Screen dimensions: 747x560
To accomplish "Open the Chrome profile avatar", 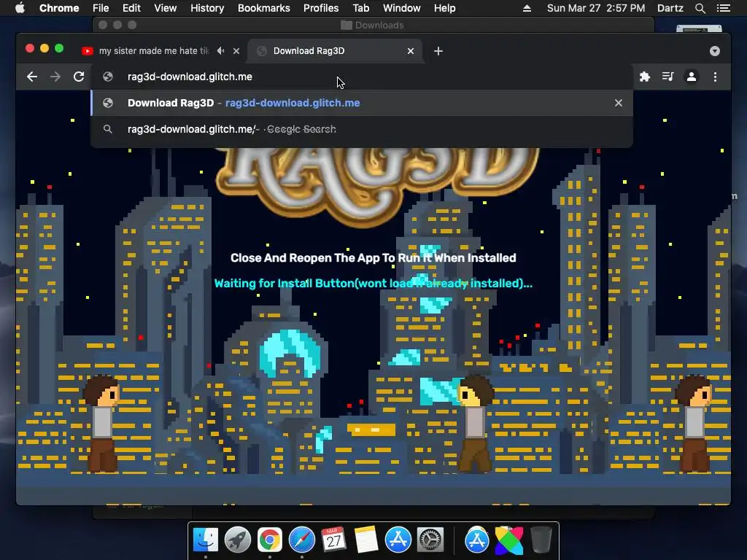I will click(692, 77).
